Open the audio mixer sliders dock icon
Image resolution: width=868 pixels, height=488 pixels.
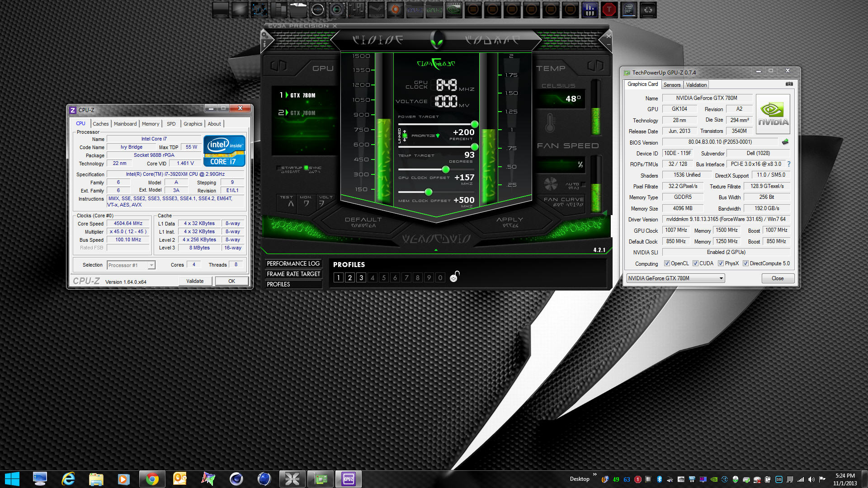pos(356,9)
